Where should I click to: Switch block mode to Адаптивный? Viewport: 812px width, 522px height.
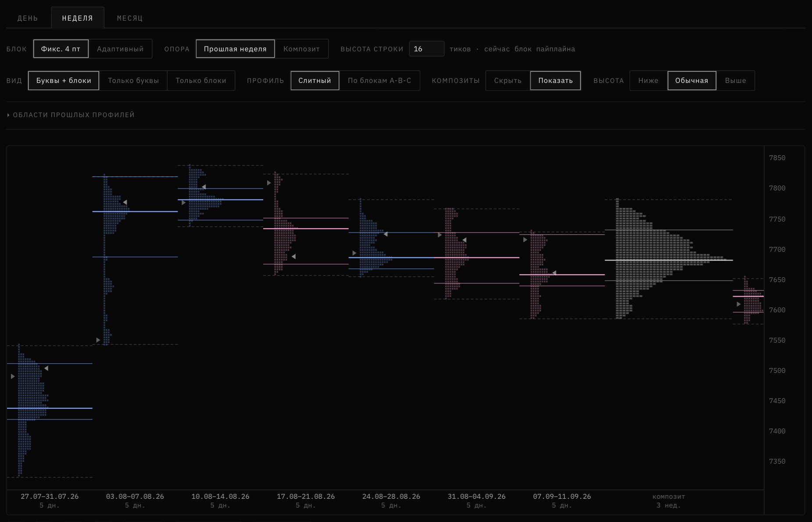(x=120, y=49)
